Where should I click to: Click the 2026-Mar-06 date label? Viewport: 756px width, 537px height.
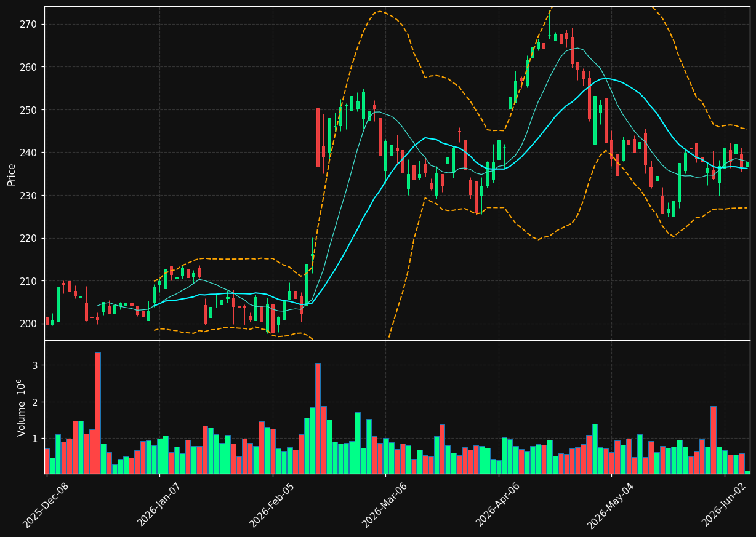[385, 504]
